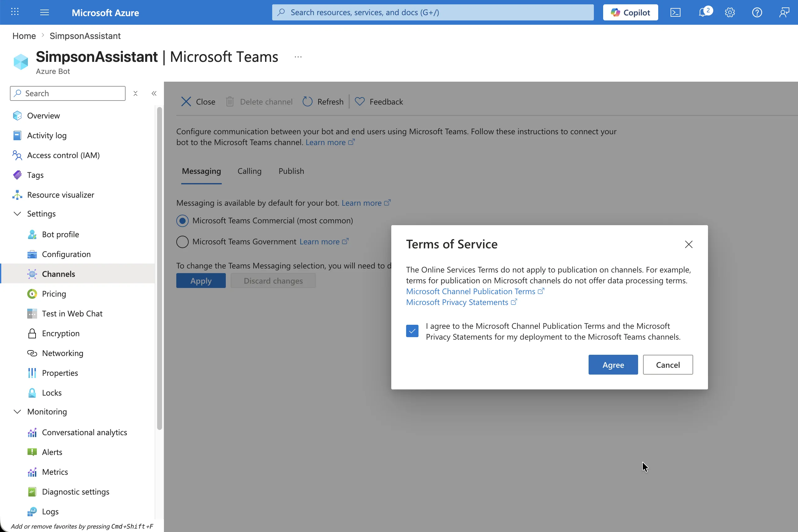
Task: Click the Properties icon
Action: (x=32, y=373)
